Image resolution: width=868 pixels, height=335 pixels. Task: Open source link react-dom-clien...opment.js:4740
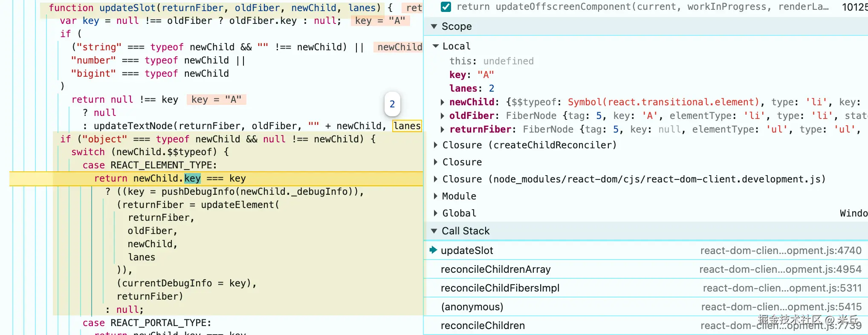point(781,251)
